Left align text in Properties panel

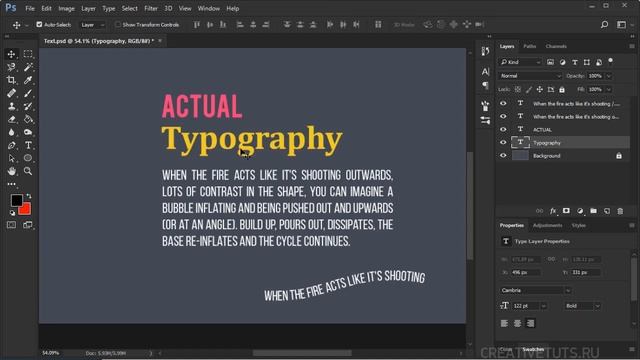[x=504, y=323]
